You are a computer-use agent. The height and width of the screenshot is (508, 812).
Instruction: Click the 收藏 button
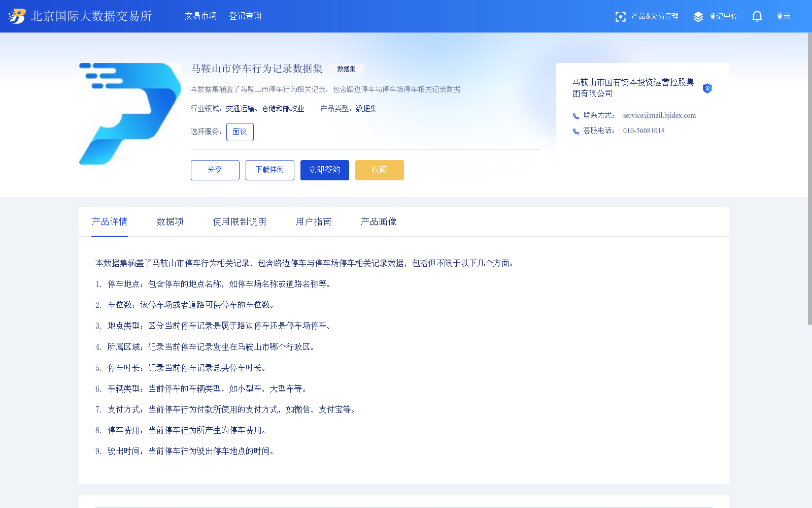(380, 170)
